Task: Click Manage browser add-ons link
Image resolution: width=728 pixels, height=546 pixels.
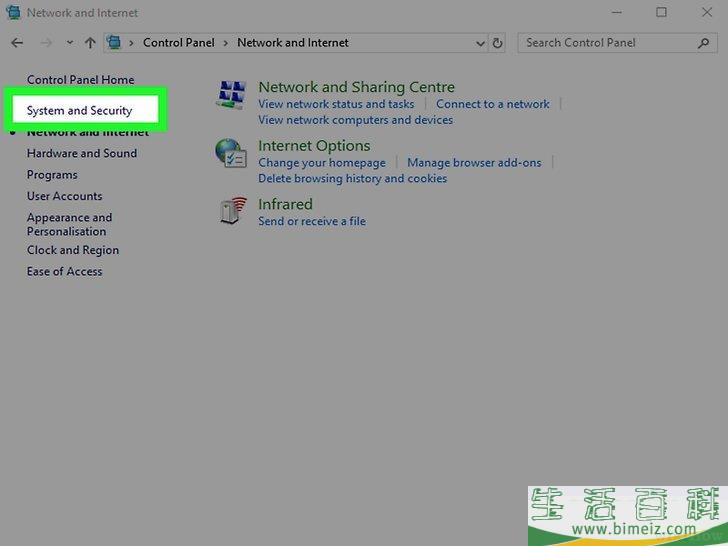Action: (x=474, y=162)
